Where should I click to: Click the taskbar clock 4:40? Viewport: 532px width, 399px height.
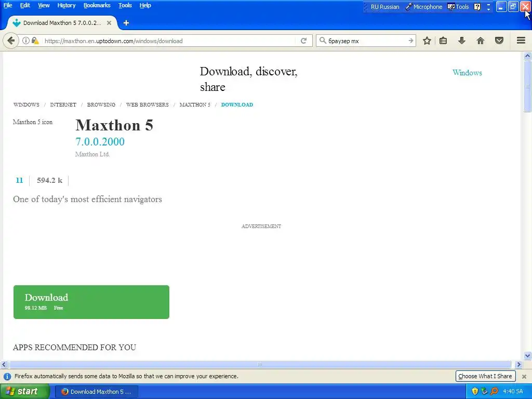click(513, 392)
